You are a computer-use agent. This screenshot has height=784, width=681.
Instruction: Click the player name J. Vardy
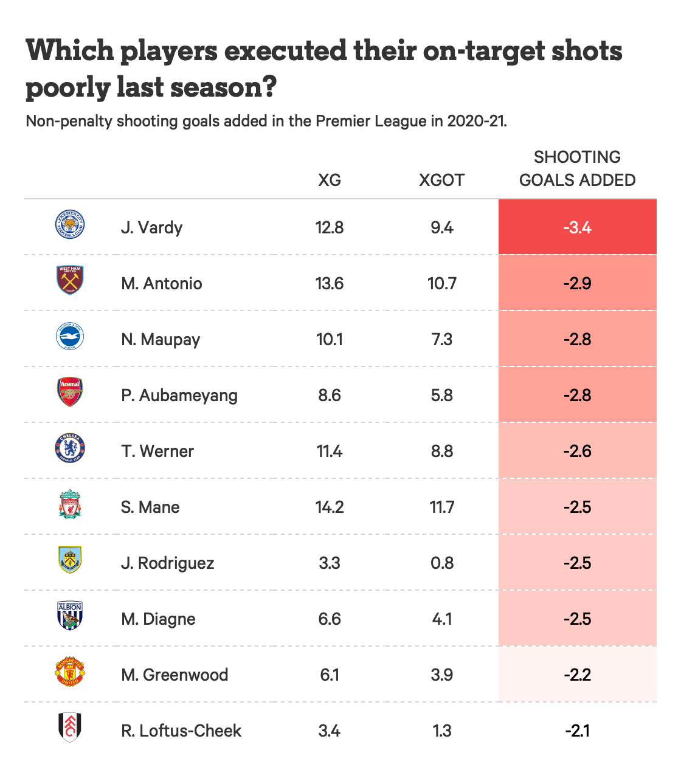coord(151,228)
